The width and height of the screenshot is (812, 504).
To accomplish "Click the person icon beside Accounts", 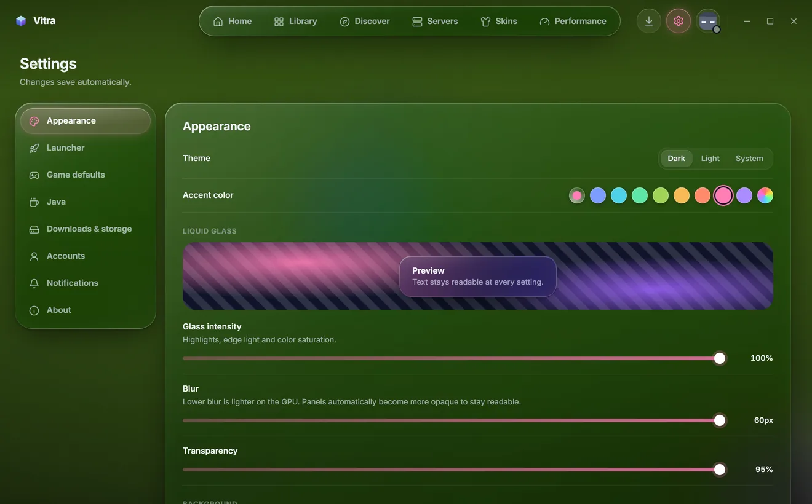I will [34, 256].
